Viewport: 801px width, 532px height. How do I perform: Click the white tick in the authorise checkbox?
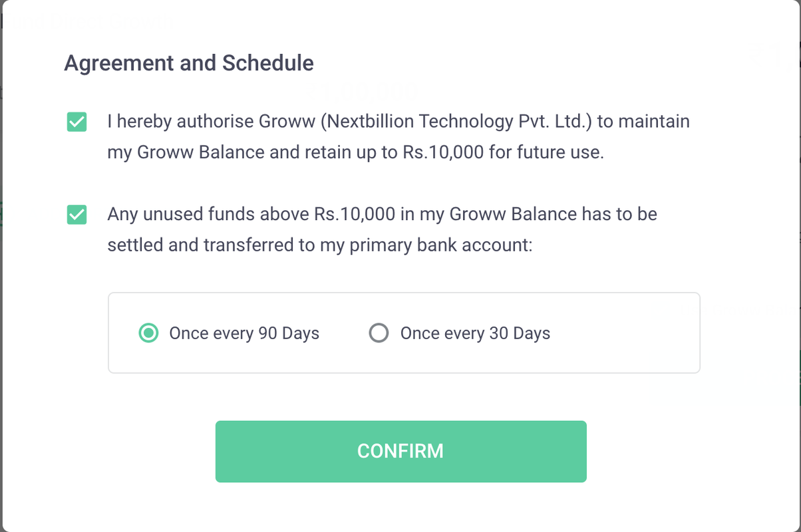(x=77, y=122)
